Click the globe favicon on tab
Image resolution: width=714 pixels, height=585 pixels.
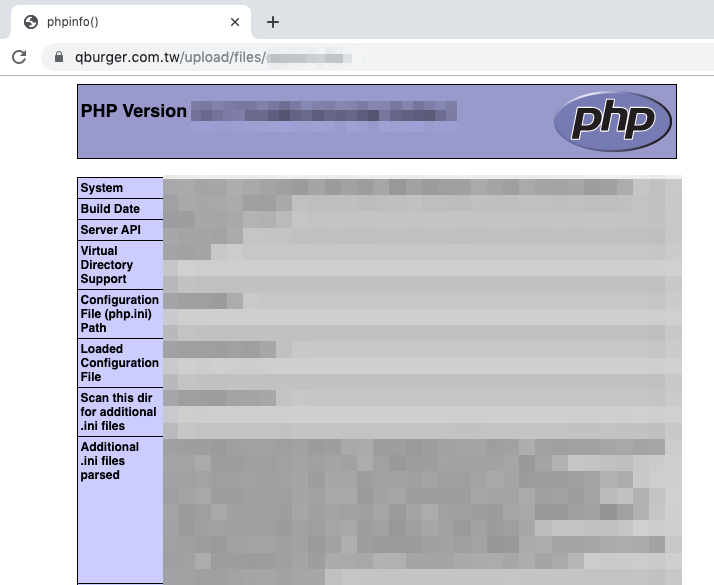[x=31, y=22]
